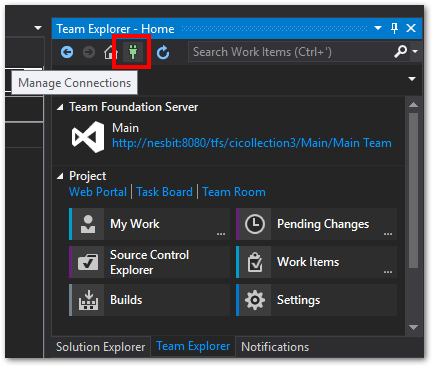Switch to Solution Explorer tab
Viewport: 433px width, 367px height.
(x=101, y=347)
